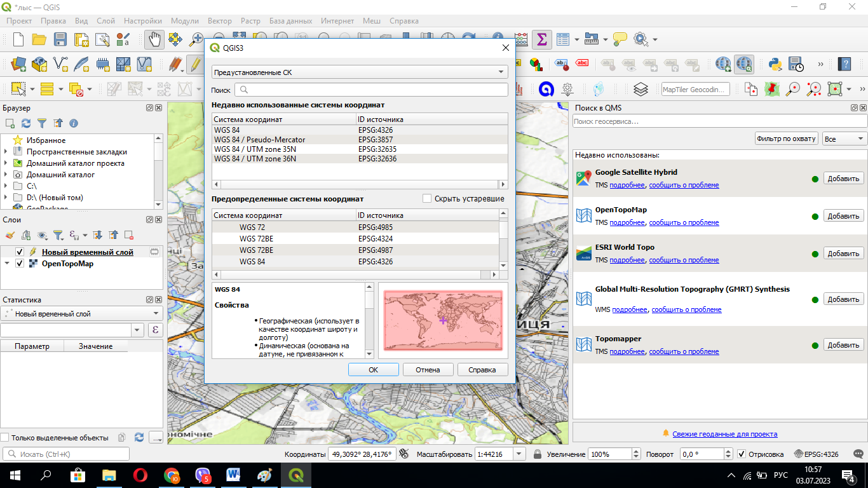This screenshot has height=488, width=868.
Task: Click the remove layer icon in Layers panel
Action: 129,235
